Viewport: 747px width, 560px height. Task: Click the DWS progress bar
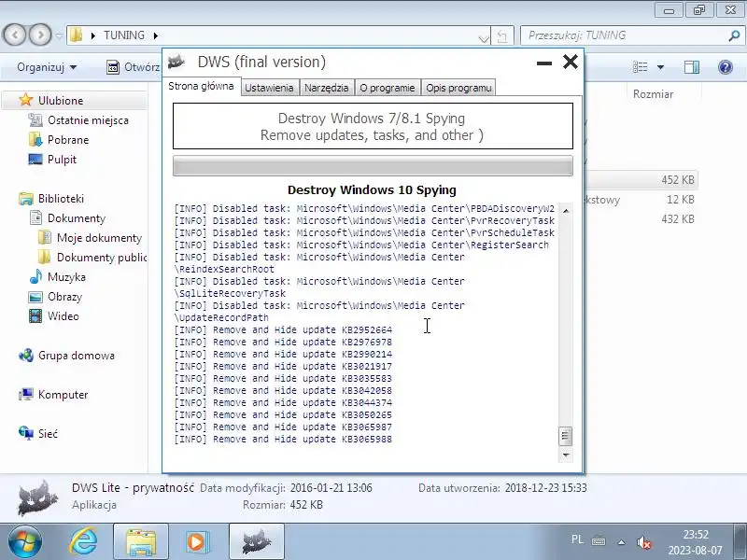pyautogui.click(x=373, y=166)
